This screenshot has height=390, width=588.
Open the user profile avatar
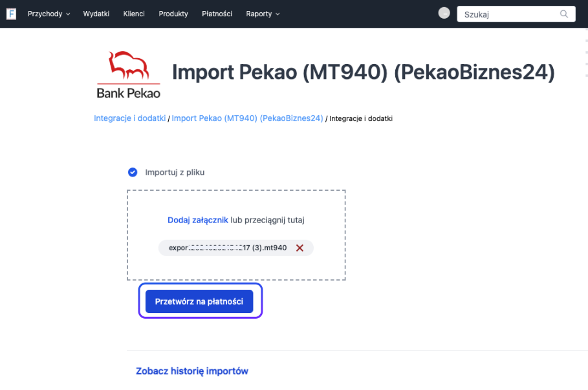coord(444,12)
